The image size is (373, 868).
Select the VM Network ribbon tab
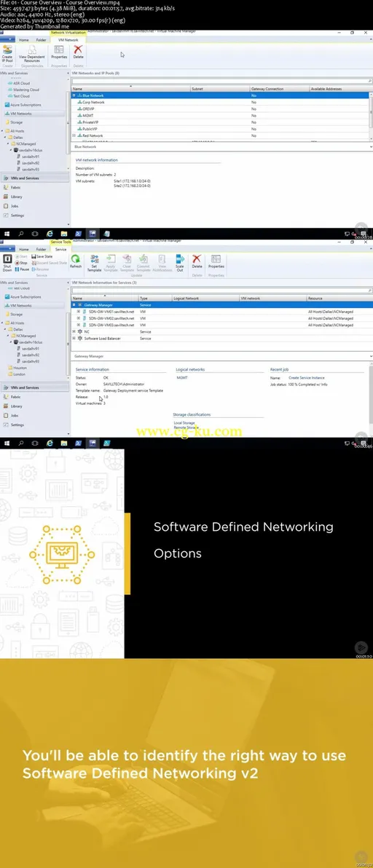pos(68,40)
